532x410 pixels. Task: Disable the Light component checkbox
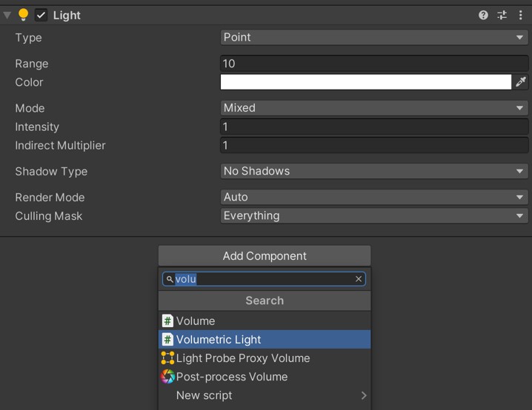[41, 16]
